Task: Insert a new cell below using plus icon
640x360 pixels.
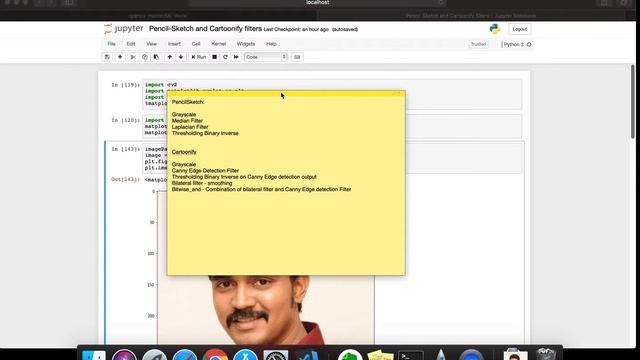Action: coord(120,57)
